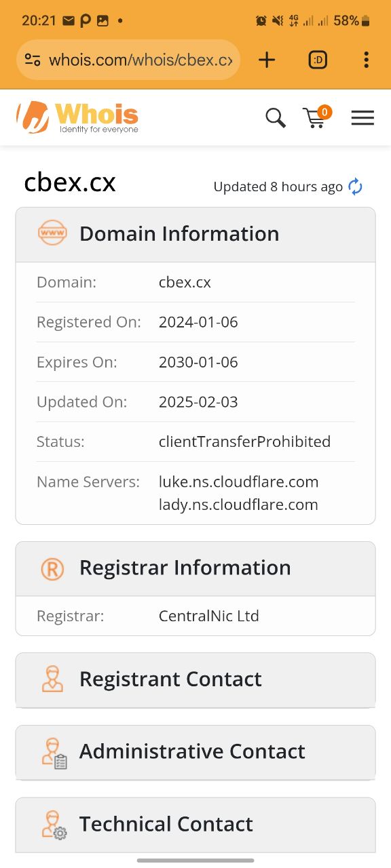
Task: Tap the site settings icon in address bar
Action: pos(33,60)
